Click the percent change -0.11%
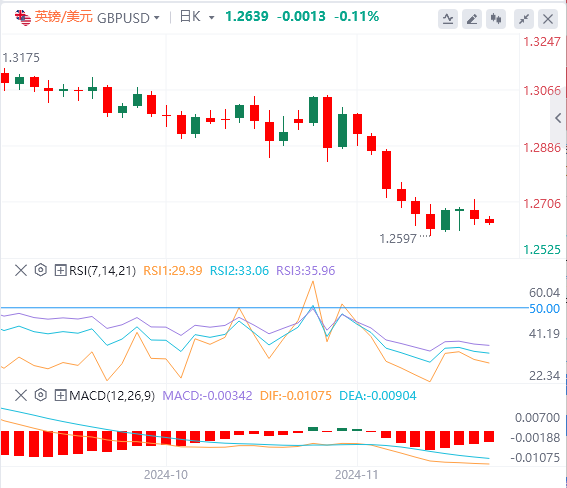This screenshot has width=567, height=488. point(357,17)
